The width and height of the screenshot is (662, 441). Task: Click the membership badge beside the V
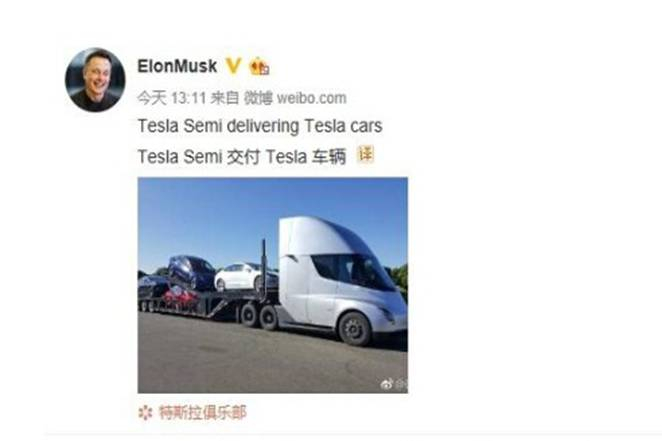coord(260,67)
